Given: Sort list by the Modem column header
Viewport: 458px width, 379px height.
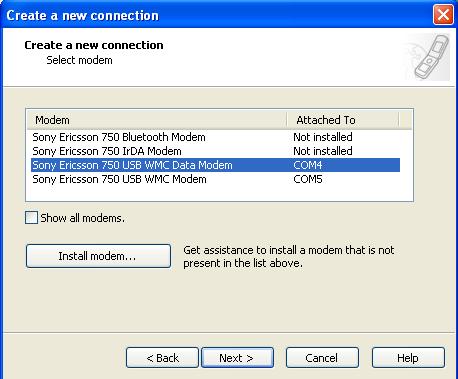Looking at the screenshot, I should [157, 120].
